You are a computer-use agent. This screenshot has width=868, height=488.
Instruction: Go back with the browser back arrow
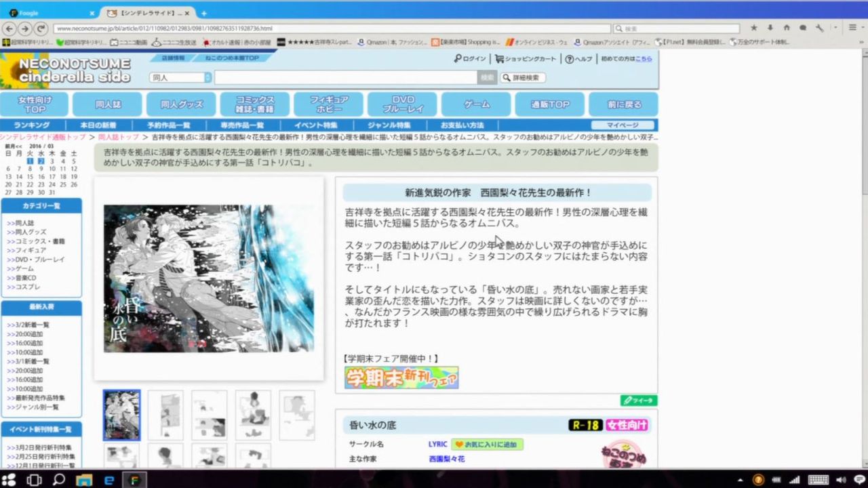coord(9,28)
